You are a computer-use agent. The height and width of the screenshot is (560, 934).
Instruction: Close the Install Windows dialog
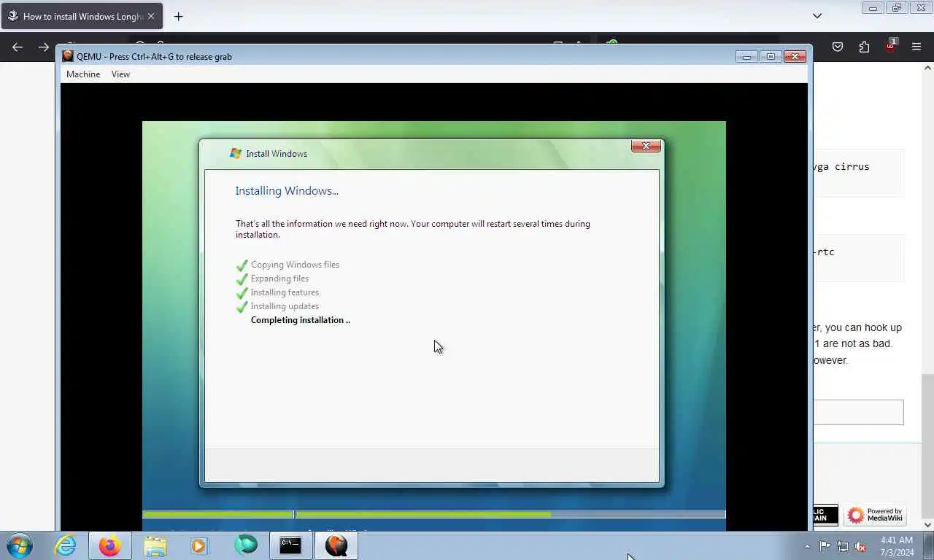click(646, 146)
